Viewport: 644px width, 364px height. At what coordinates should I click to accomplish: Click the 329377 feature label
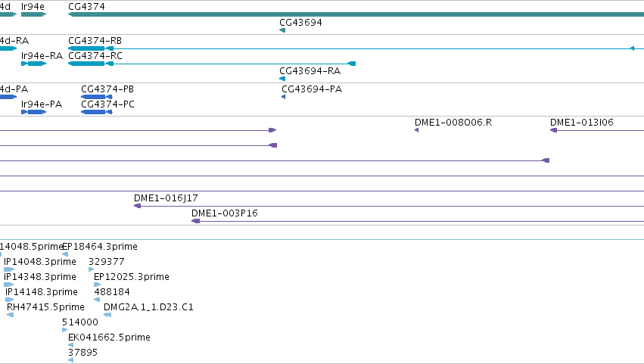(107, 262)
